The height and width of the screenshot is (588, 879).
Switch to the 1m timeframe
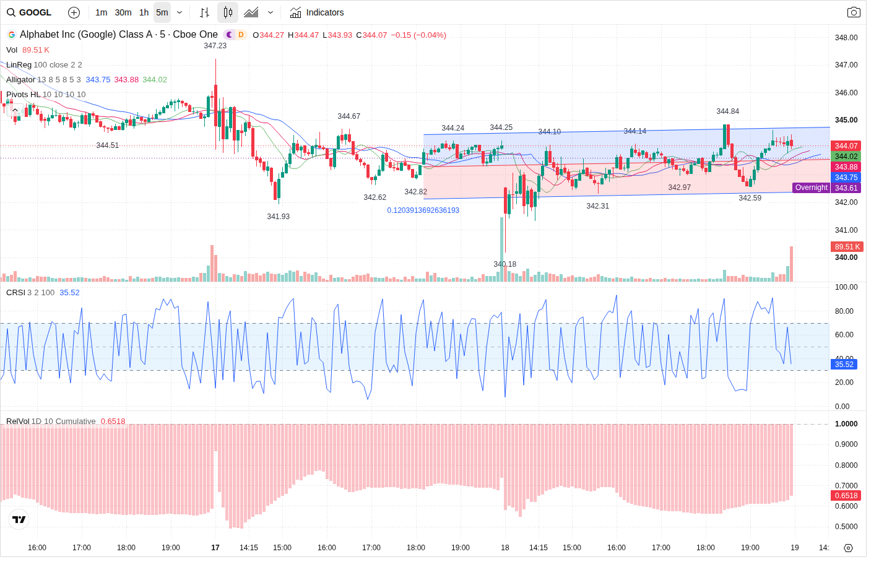click(x=102, y=12)
